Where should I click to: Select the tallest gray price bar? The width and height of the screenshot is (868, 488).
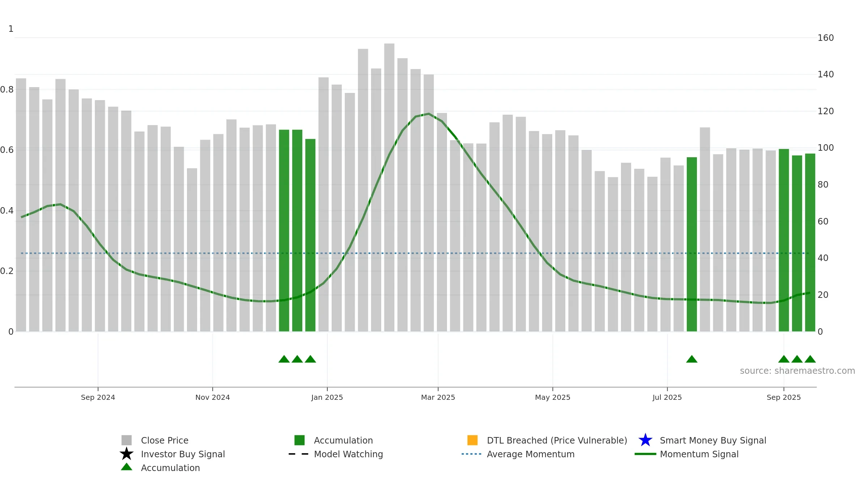[389, 187]
